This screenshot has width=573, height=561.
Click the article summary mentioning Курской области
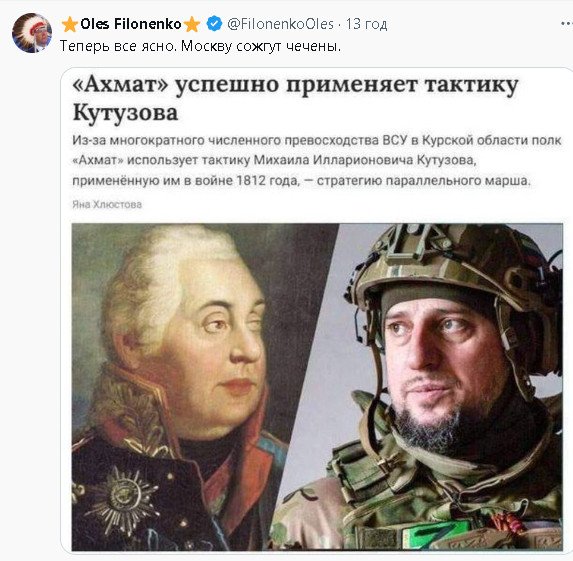point(316,160)
